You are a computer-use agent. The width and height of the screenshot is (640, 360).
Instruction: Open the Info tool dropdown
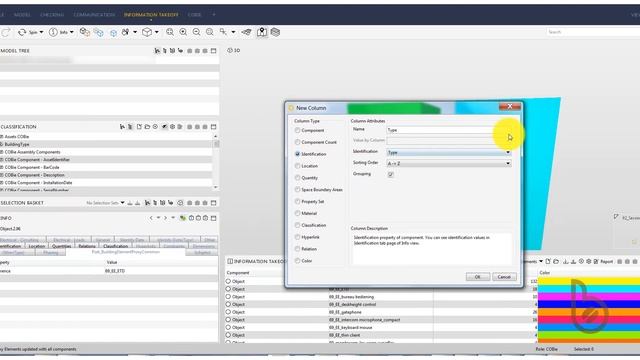coord(71,32)
